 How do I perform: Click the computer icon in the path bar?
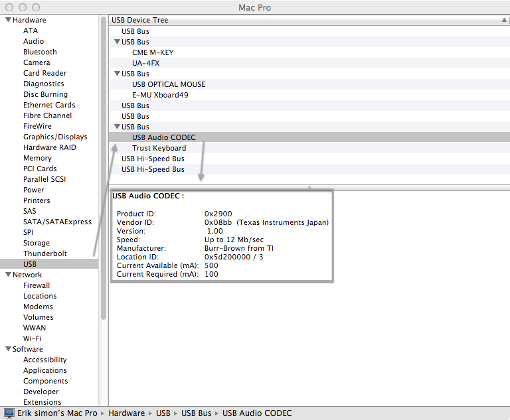point(9,413)
